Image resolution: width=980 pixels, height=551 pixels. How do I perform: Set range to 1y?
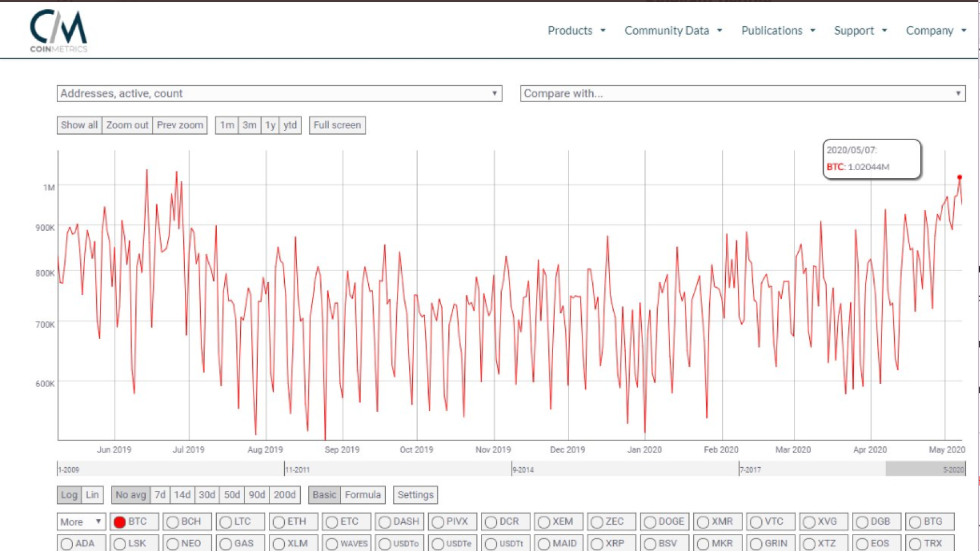coord(270,125)
